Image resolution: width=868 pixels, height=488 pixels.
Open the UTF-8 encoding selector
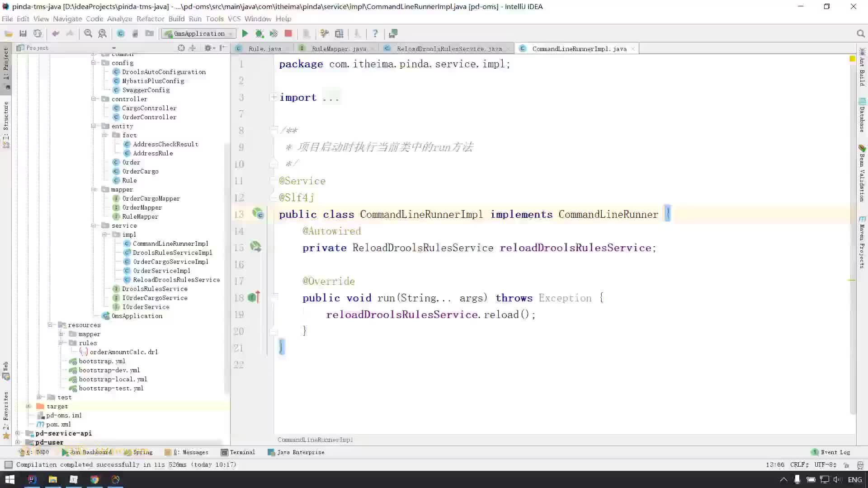(826, 465)
